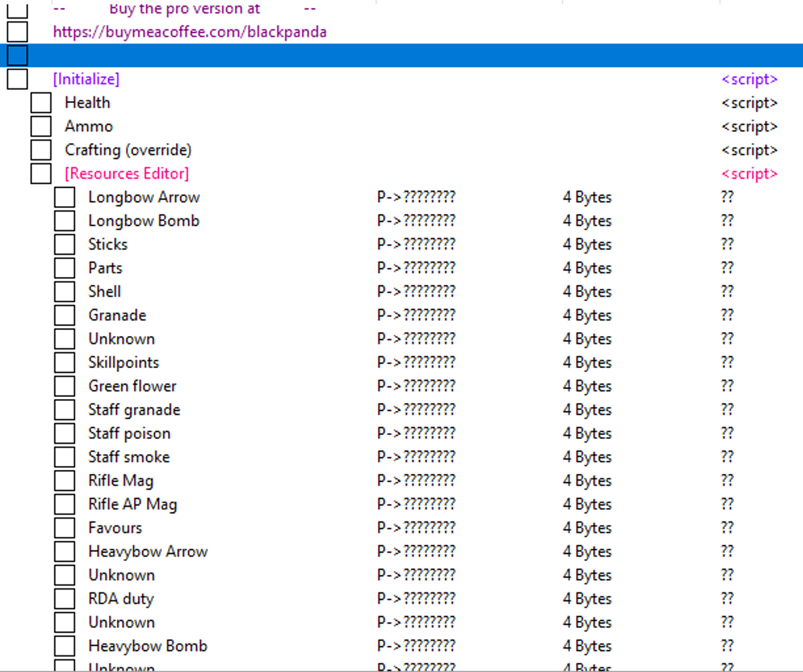Tick the Staff poison checkbox
Viewport: 803px width, 672px height.
pyautogui.click(x=64, y=434)
